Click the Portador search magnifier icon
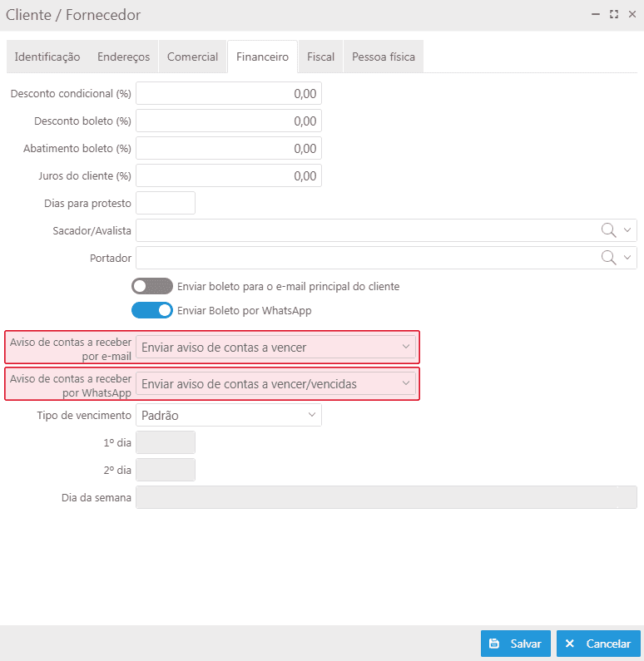644x661 pixels. pyautogui.click(x=609, y=258)
